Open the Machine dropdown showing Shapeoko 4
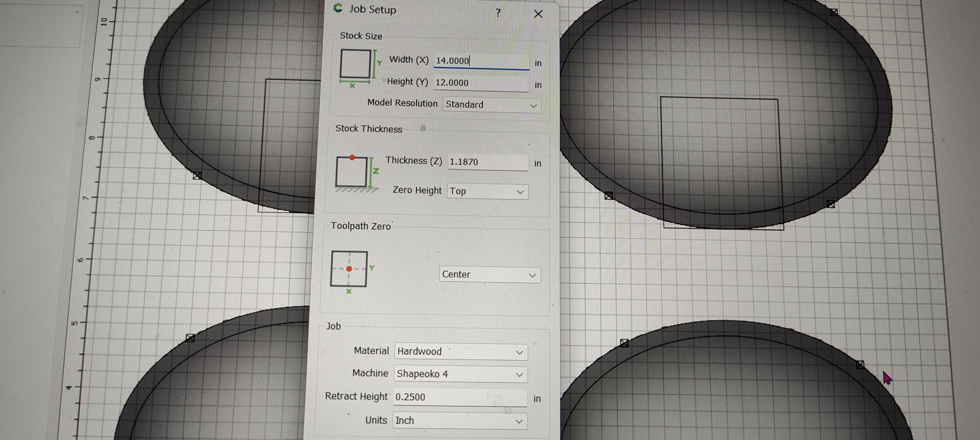The width and height of the screenshot is (980, 440). click(x=460, y=374)
